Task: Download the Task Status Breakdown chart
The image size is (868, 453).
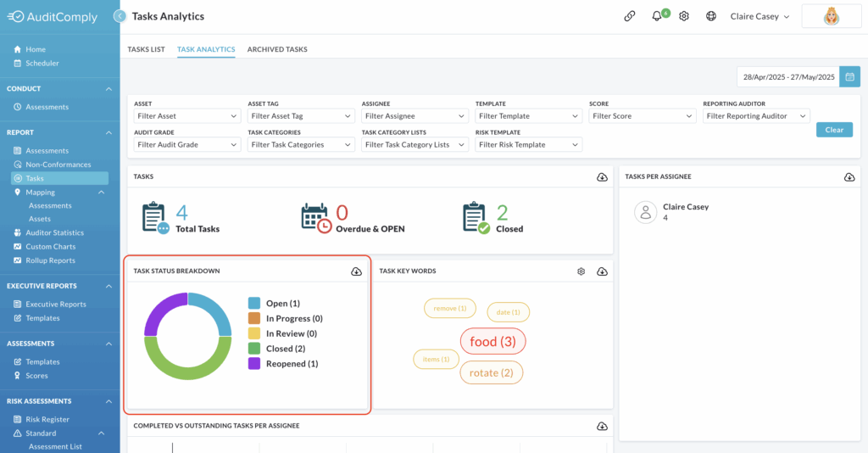Action: tap(357, 271)
